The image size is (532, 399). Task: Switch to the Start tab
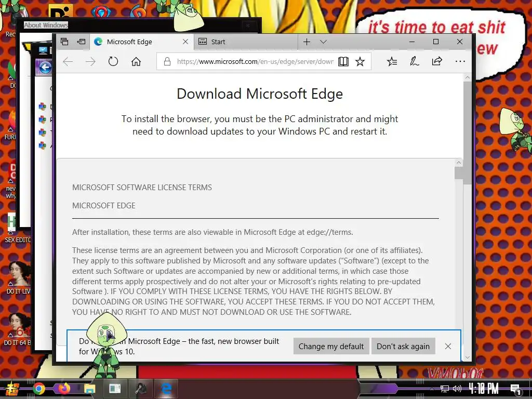(x=246, y=42)
